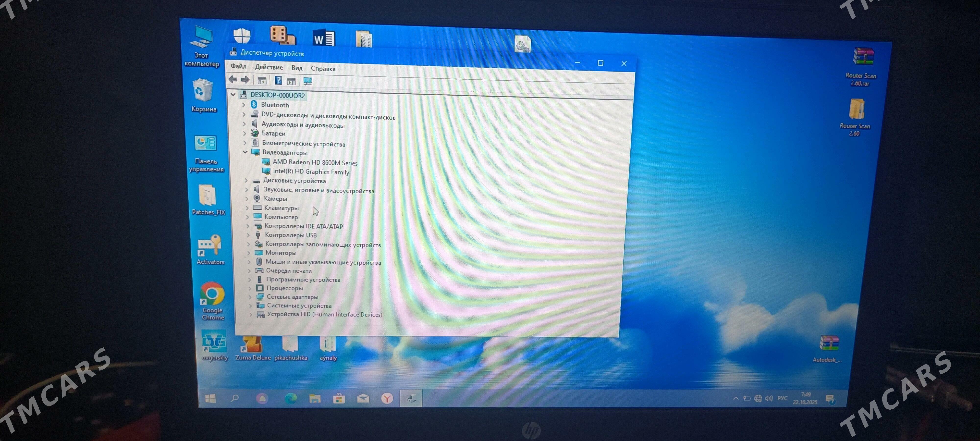Screen dimensions: 980x441
Task: Open the Действие menu
Action: click(269, 67)
